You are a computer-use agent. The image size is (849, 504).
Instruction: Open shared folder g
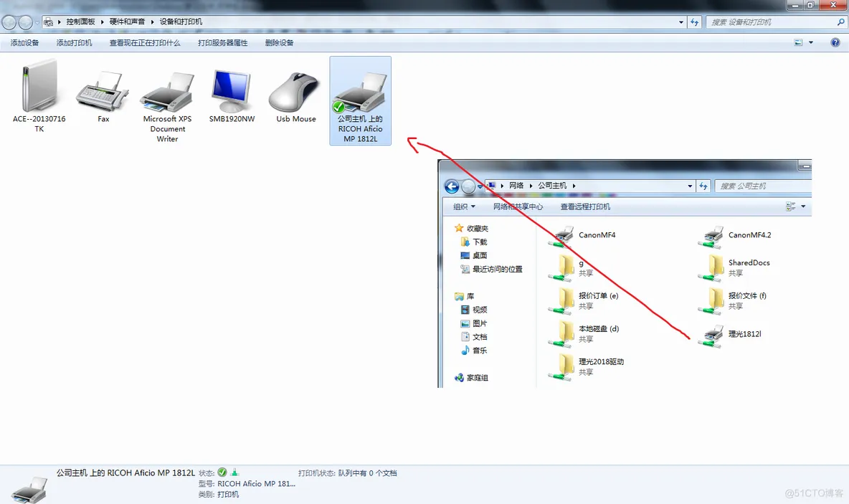coord(570,268)
